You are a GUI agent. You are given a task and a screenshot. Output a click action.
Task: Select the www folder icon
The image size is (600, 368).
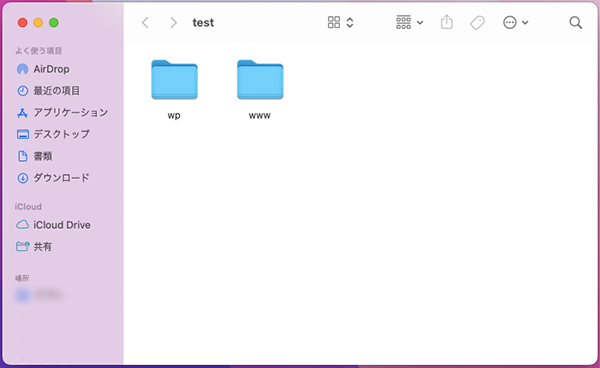click(x=260, y=80)
